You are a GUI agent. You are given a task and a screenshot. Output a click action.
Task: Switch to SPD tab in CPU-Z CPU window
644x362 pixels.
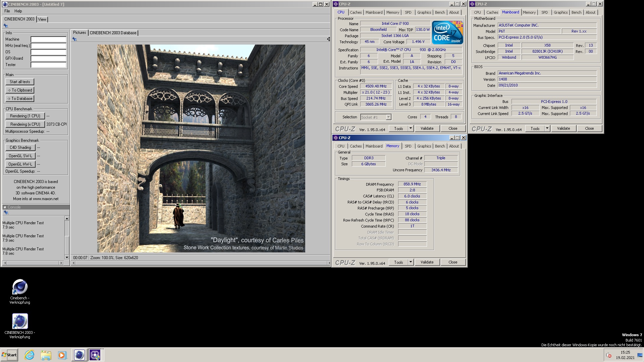(x=408, y=12)
